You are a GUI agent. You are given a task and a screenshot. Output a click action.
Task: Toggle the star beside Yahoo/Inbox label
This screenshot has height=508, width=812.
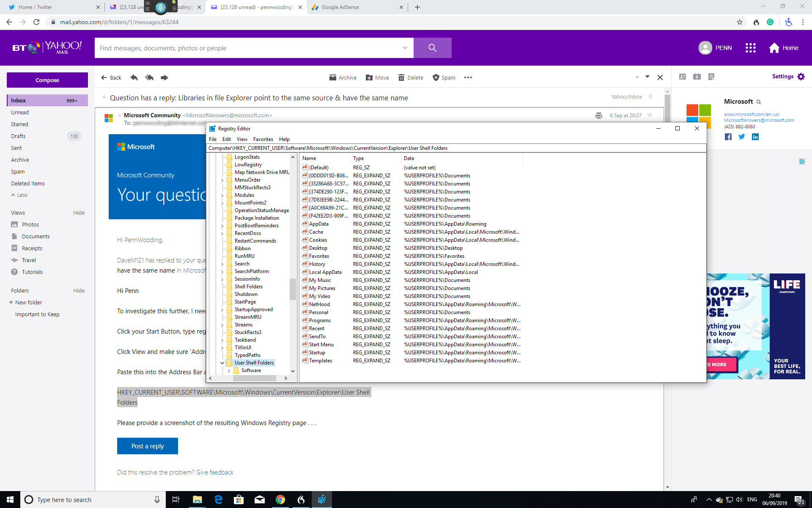[650, 97]
